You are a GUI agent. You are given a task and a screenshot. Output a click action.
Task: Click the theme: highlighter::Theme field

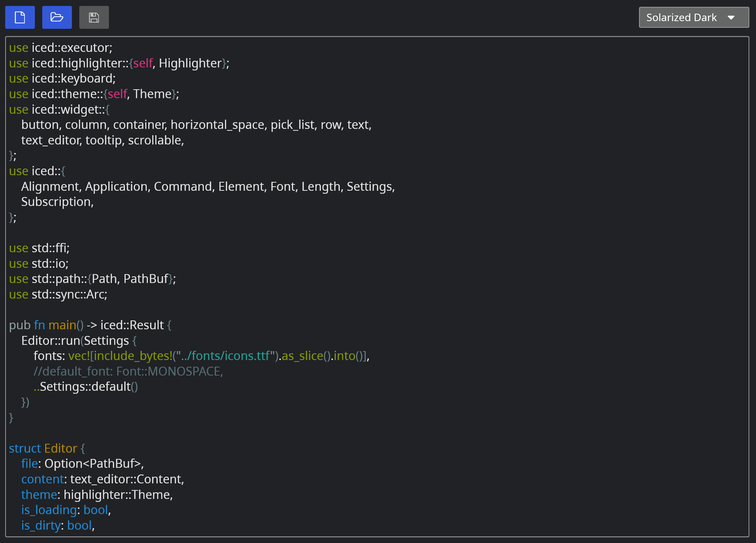coord(96,494)
